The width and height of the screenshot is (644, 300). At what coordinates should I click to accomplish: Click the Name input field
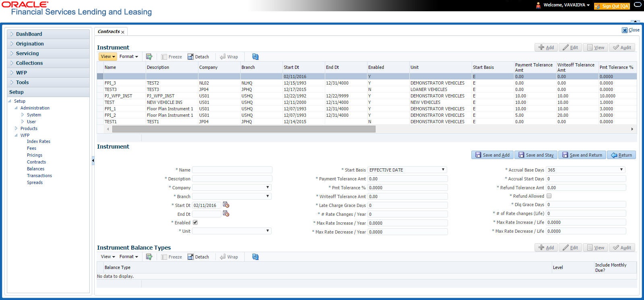pos(232,170)
